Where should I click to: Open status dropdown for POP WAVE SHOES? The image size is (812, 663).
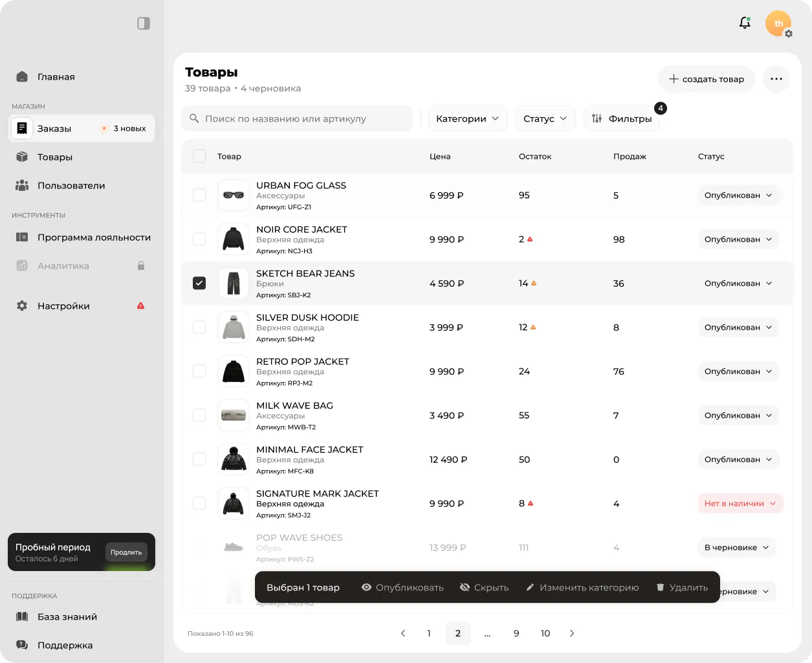click(x=737, y=547)
